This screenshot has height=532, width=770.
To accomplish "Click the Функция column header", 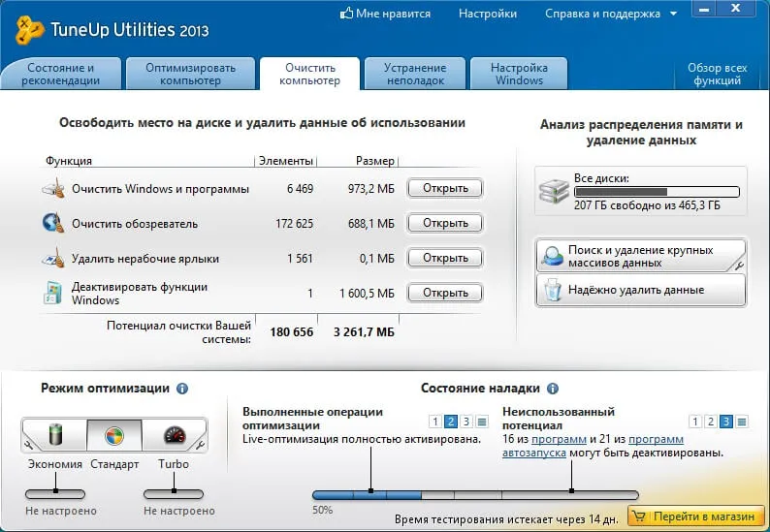I will pos(69,161).
